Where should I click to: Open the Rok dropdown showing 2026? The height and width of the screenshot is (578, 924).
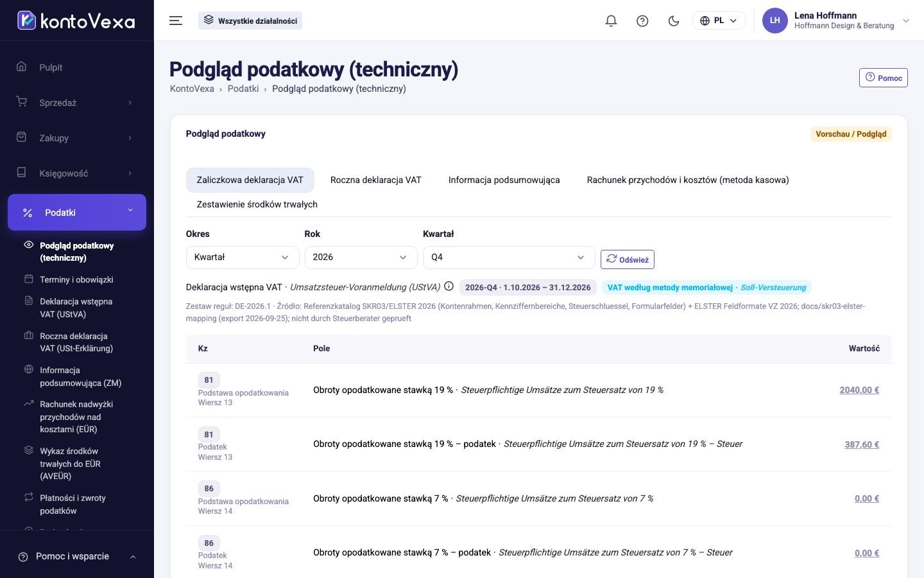[361, 257]
